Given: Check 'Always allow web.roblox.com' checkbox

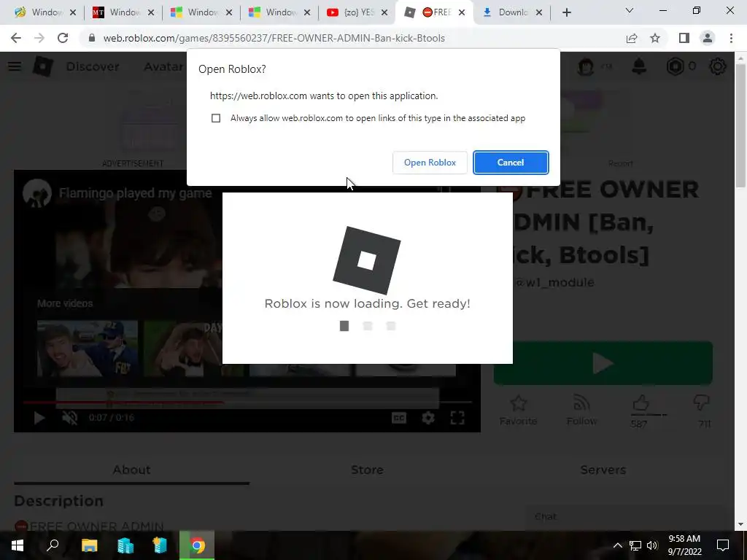Looking at the screenshot, I should click(216, 118).
